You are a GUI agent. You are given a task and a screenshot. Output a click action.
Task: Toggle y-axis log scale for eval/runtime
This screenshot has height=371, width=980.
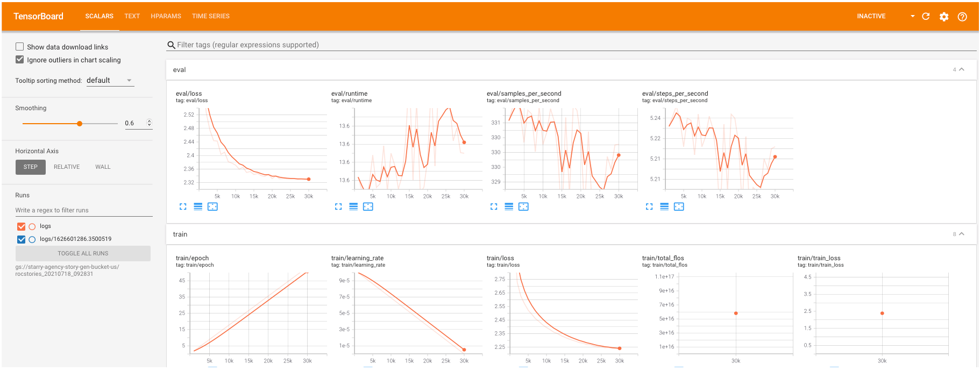point(353,206)
